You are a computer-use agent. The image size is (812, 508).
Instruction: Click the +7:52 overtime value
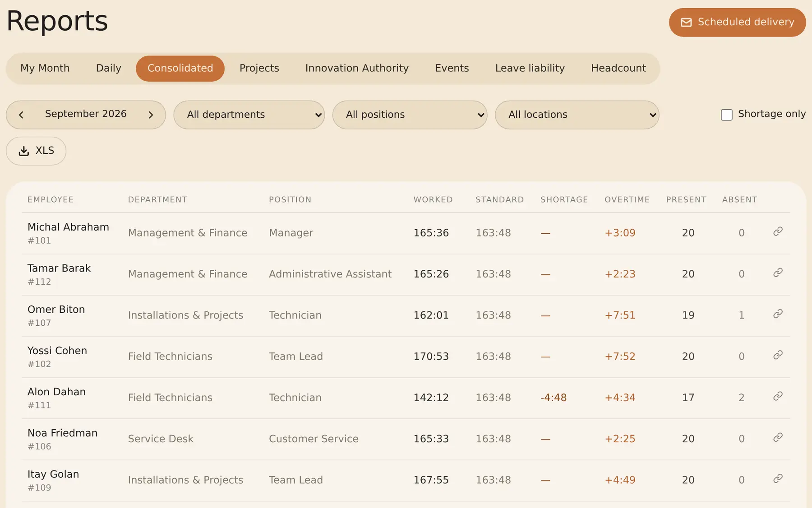click(620, 356)
